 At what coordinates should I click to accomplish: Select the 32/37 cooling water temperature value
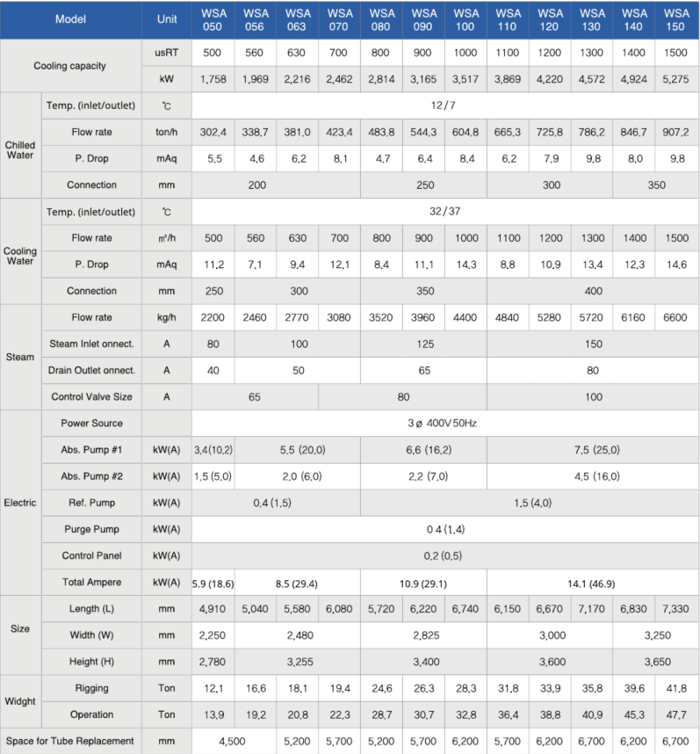444,212
